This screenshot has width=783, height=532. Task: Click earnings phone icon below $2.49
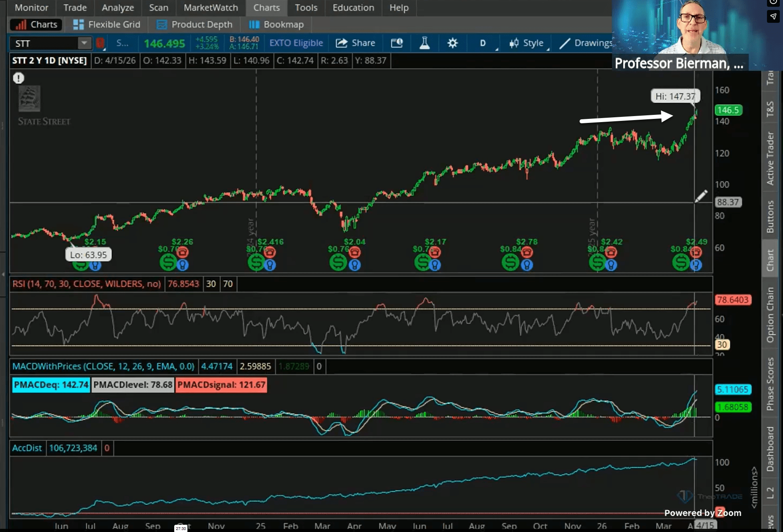tap(696, 252)
